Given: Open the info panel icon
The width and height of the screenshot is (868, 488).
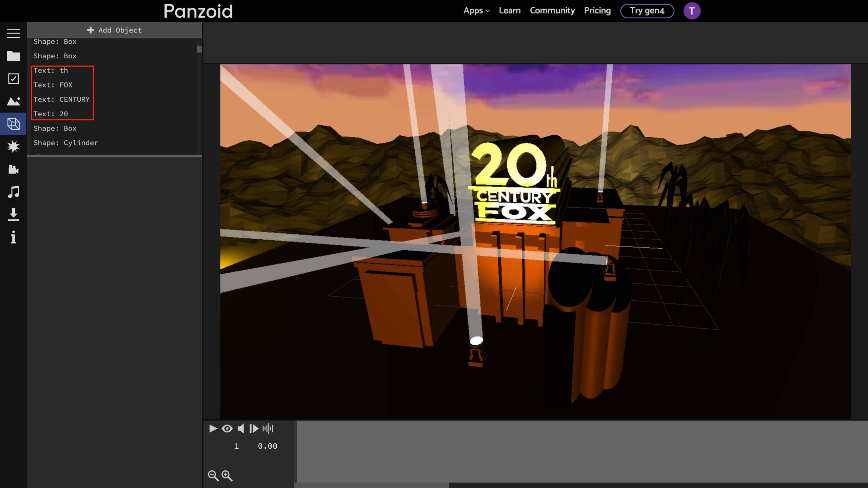Looking at the screenshot, I should 14,237.
